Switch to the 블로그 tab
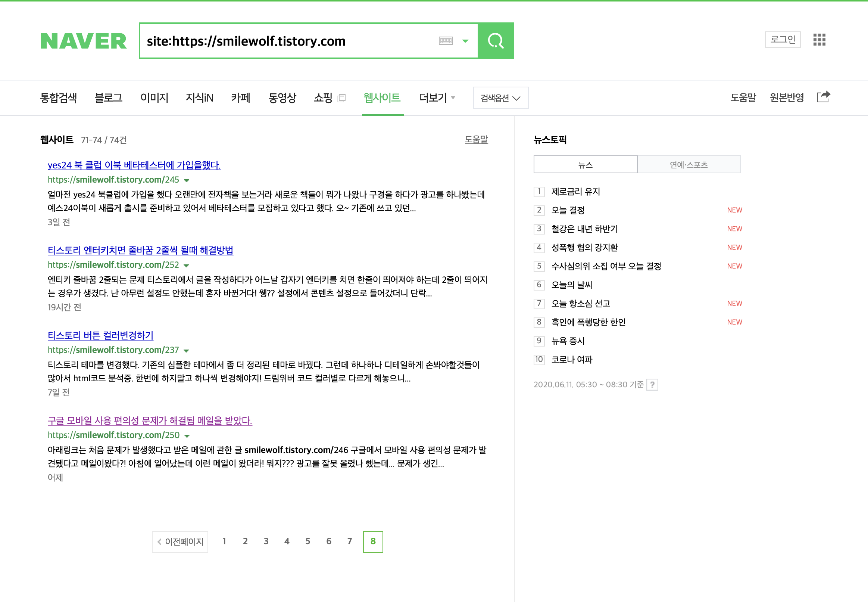Viewport: 868px width, 602px height. pos(108,98)
